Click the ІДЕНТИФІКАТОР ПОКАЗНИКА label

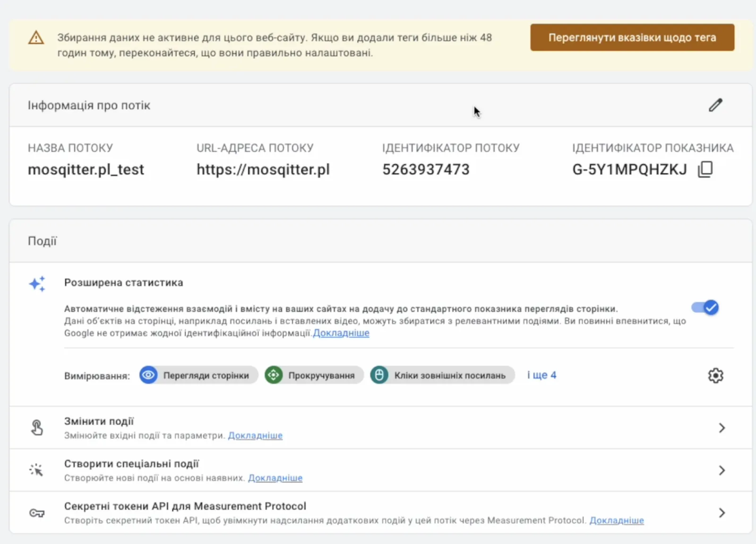[653, 148]
